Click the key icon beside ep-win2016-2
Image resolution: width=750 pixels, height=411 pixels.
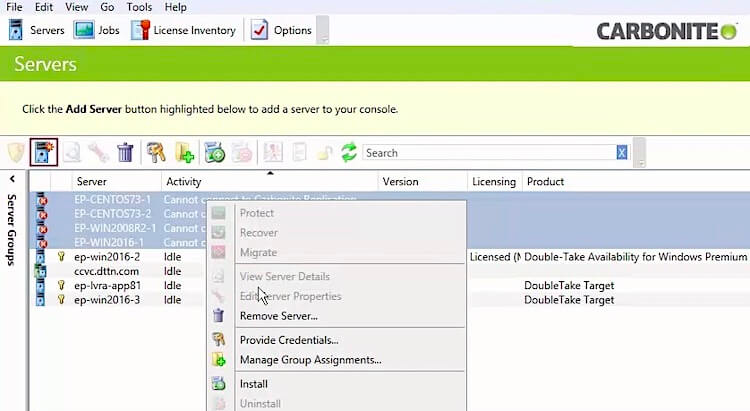[61, 256]
